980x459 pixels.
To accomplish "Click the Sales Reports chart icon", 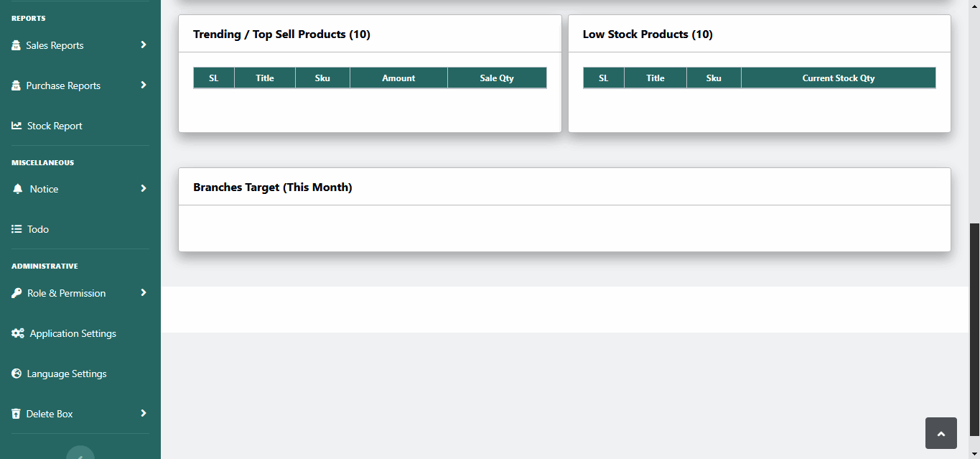I will pos(16,45).
